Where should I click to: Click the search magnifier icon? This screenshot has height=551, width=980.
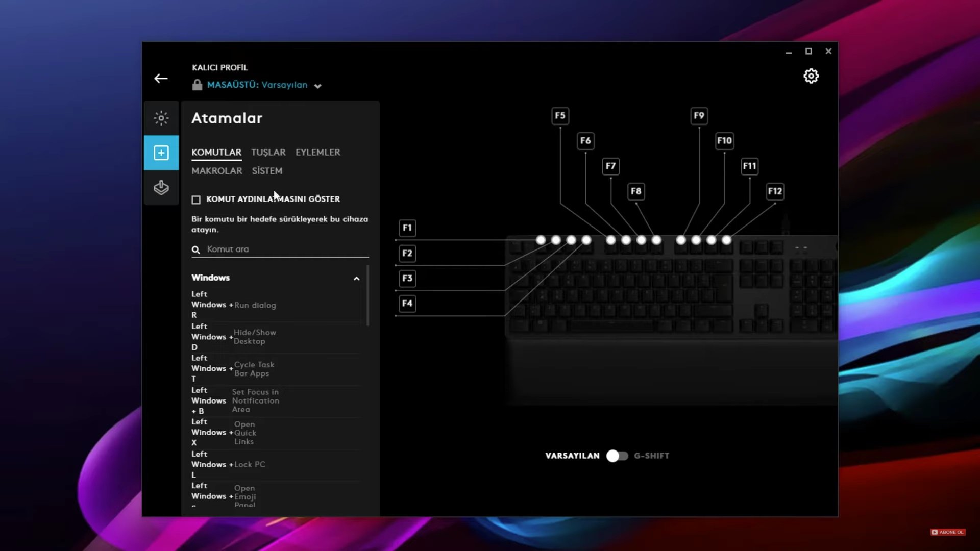[x=195, y=249]
